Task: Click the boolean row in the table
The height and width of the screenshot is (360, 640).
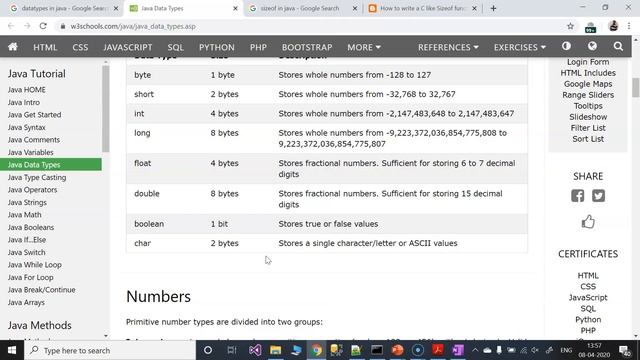Action: [x=327, y=224]
